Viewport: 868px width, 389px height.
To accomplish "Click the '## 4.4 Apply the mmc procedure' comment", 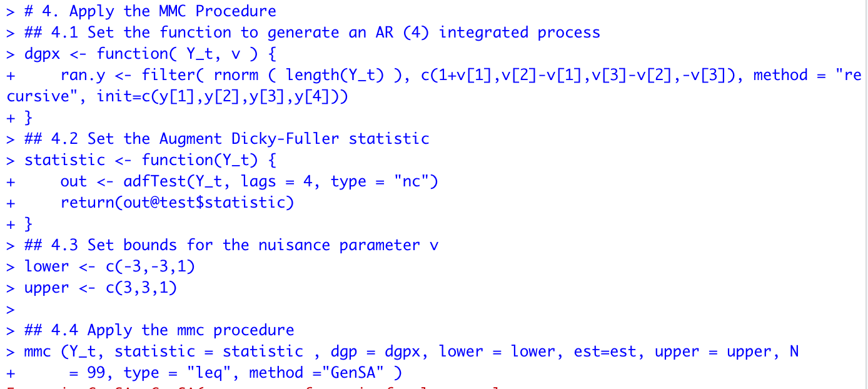I will point(159,330).
